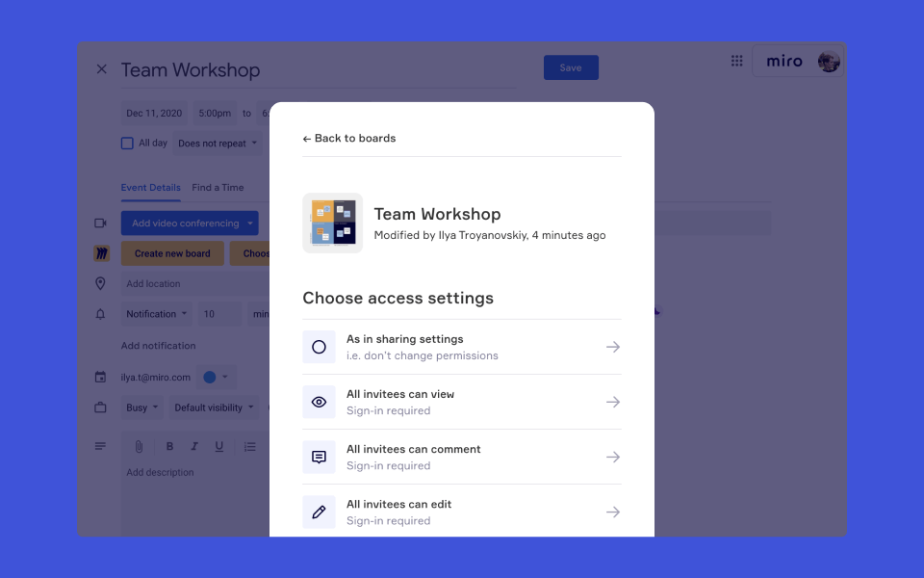The image size is (924, 578).
Task: Click the comment bubble icon
Action: tap(319, 457)
